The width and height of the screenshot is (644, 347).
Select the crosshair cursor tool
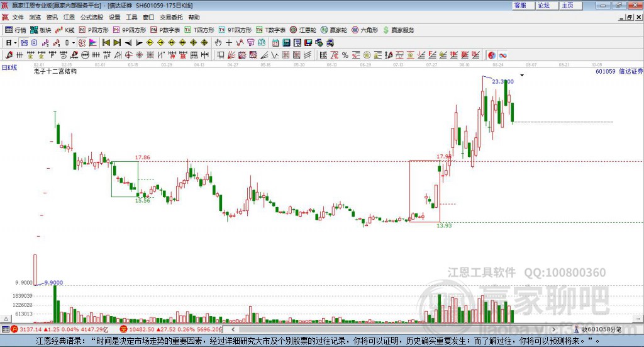[x=229, y=43]
